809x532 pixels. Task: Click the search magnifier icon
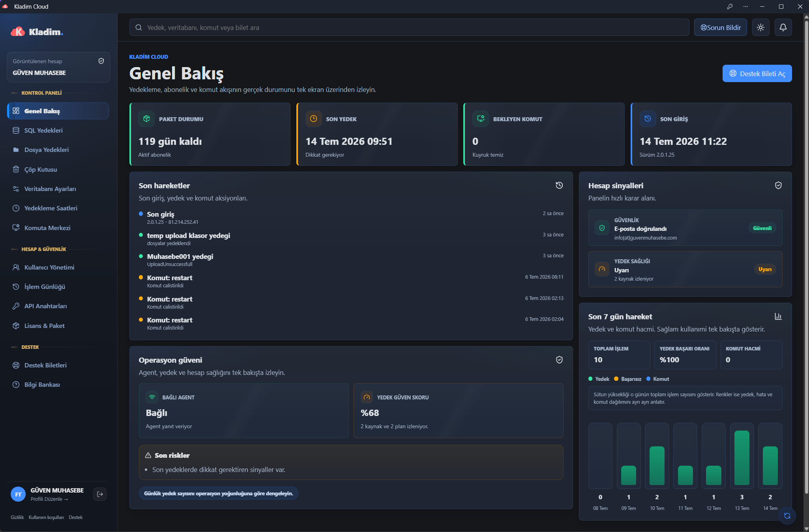pyautogui.click(x=139, y=28)
